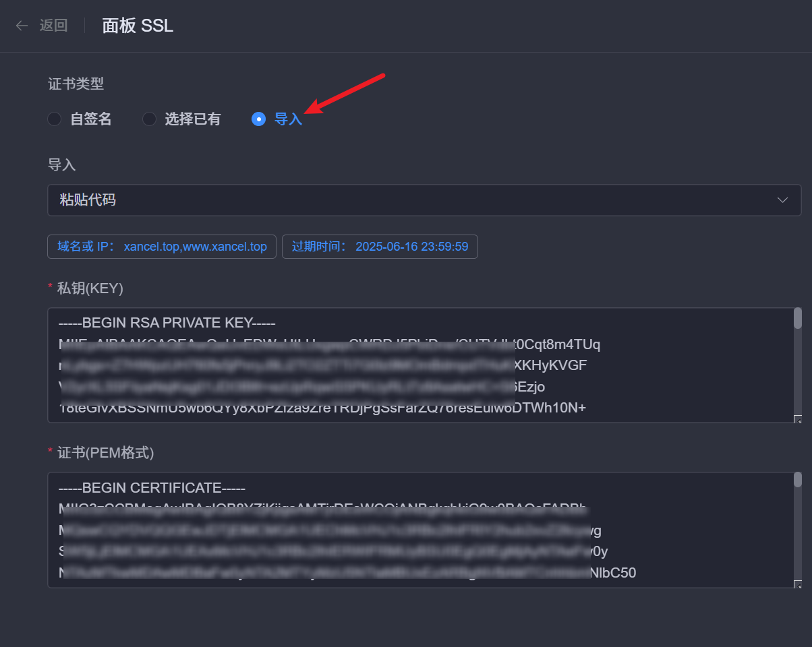Screen dimensions: 812x647
Task: Select the 自签名 radio button
Action: pos(55,119)
